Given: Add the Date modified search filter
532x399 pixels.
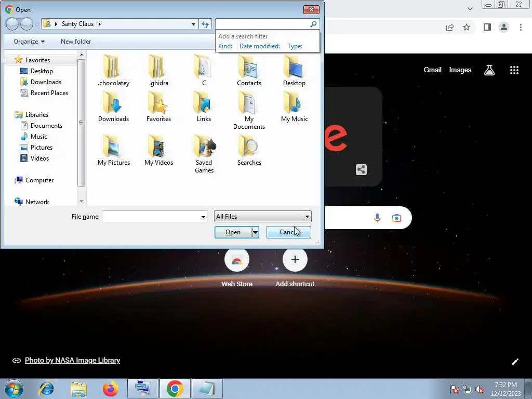Looking at the screenshot, I should [260, 46].
